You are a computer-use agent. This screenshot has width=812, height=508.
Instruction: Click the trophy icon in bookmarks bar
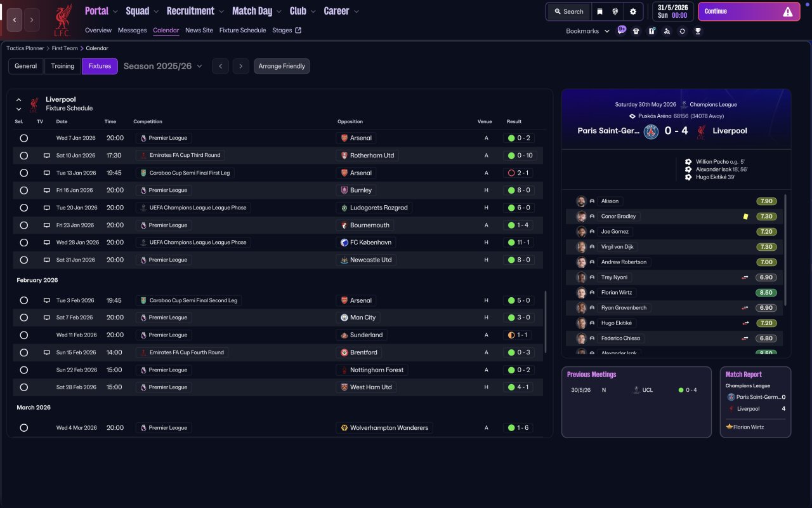(x=698, y=31)
